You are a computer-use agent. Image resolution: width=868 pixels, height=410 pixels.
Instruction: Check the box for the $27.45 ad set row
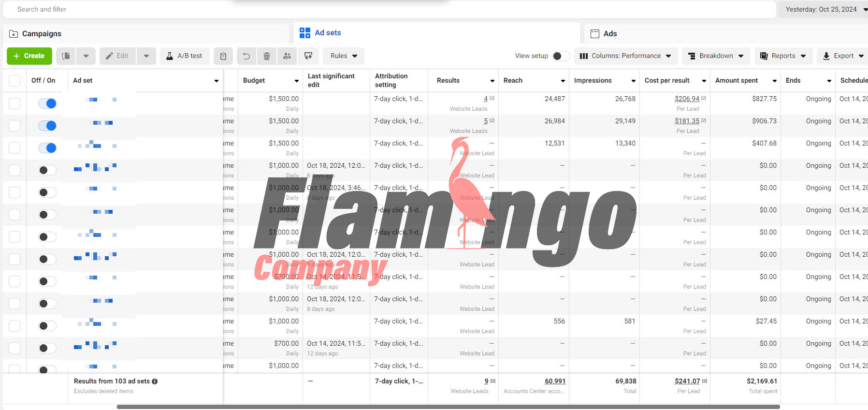[x=14, y=326]
